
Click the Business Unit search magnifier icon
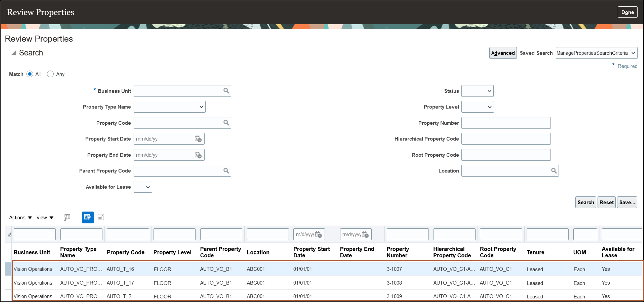[x=226, y=91]
